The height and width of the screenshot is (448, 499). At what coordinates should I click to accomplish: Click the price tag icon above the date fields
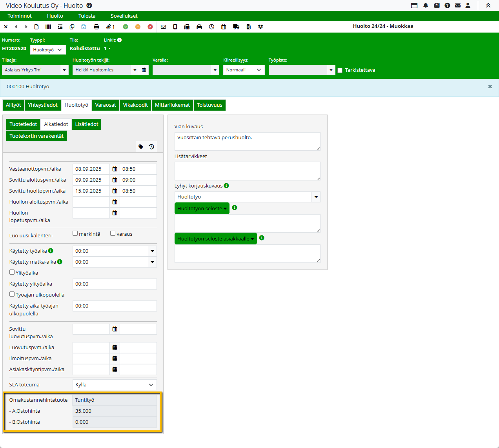[141, 147]
